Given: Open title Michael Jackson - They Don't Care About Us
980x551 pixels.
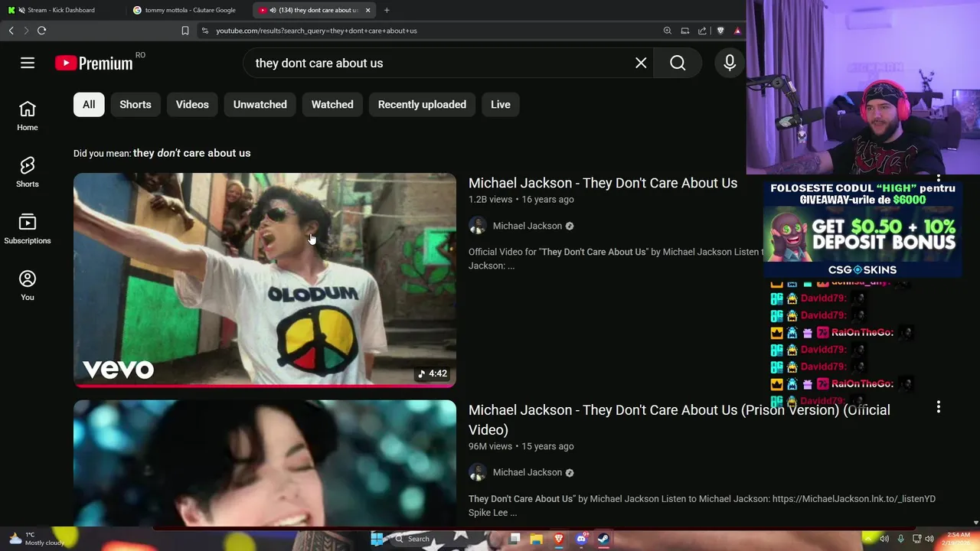Looking at the screenshot, I should 603,183.
